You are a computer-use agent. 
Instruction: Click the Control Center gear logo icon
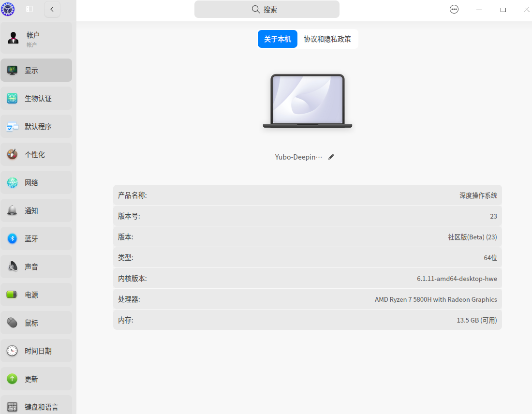[7, 9]
